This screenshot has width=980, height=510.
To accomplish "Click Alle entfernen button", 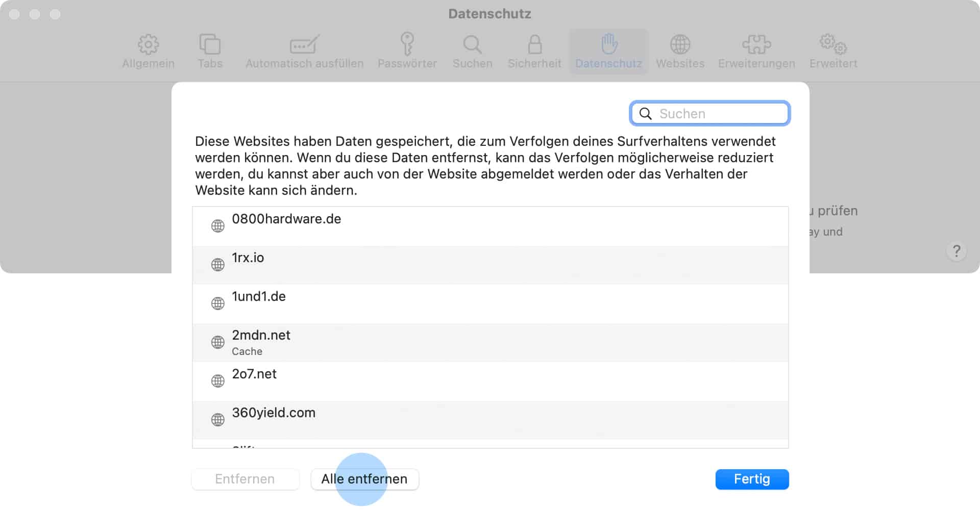I will (364, 479).
